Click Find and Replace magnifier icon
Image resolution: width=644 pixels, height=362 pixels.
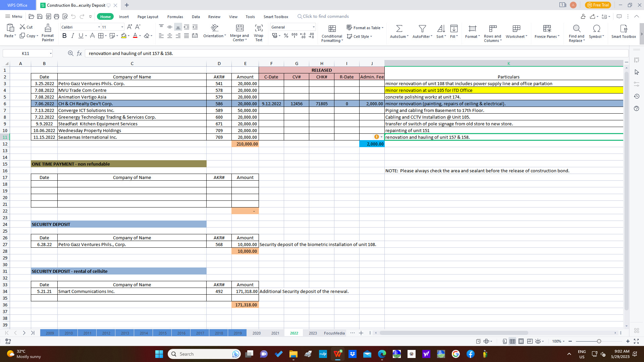pos(576,28)
